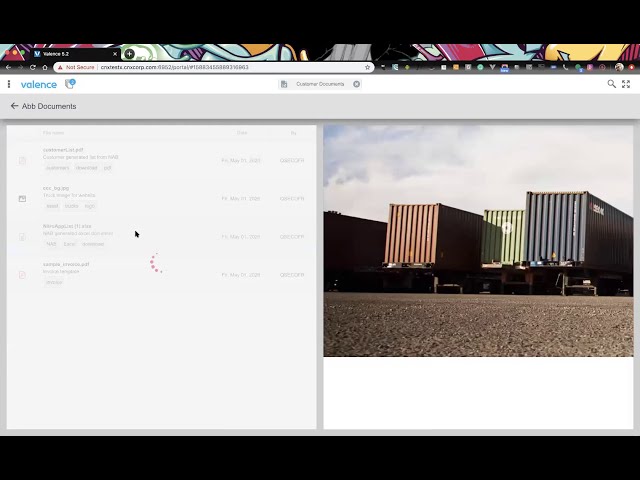This screenshot has height=480, width=640.
Task: Select the 'asset' tag chip
Action: [52, 206]
